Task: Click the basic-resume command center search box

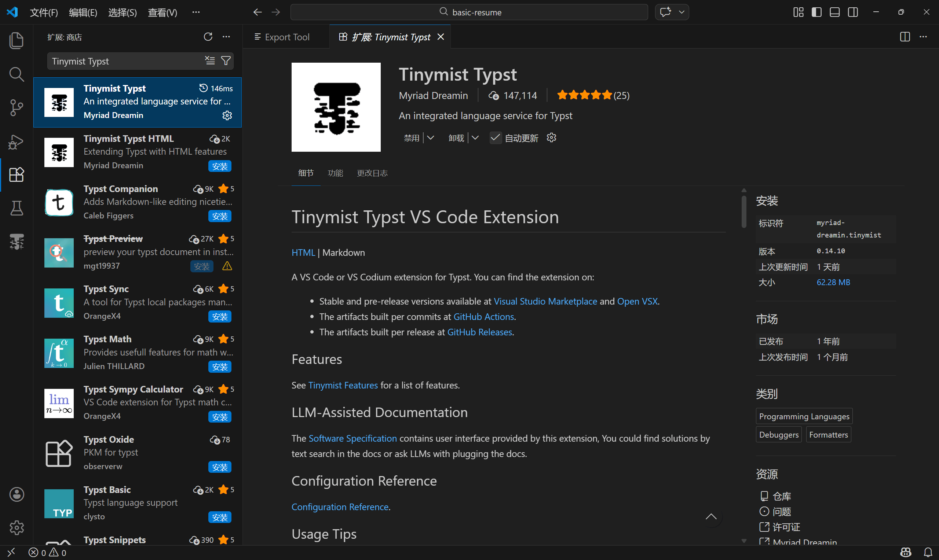Action: [469, 12]
